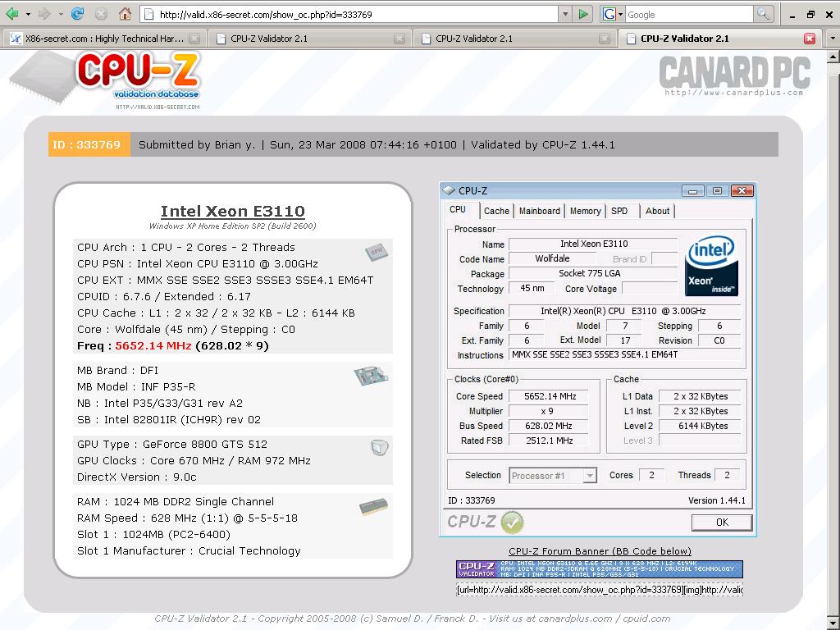Switch to X86-secret.com Highly Technical tab

(x=104, y=39)
